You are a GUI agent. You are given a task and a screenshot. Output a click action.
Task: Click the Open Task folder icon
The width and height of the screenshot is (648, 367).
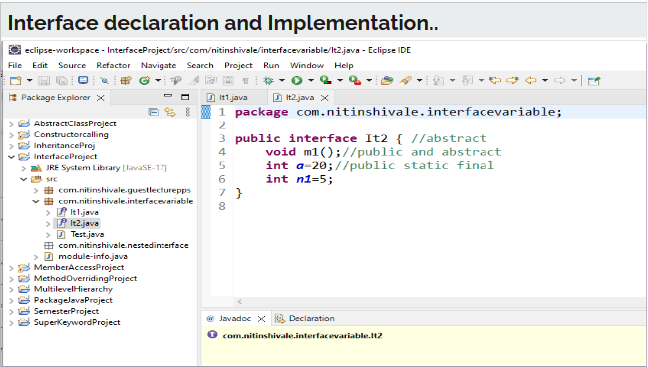pyautogui.click(x=387, y=81)
